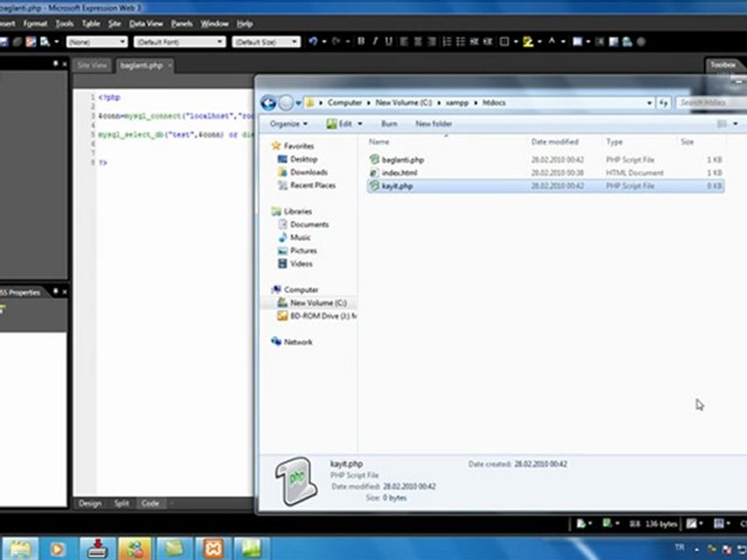Sort files by Date modified column
Viewport: 747px width, 560px height.
[555, 142]
